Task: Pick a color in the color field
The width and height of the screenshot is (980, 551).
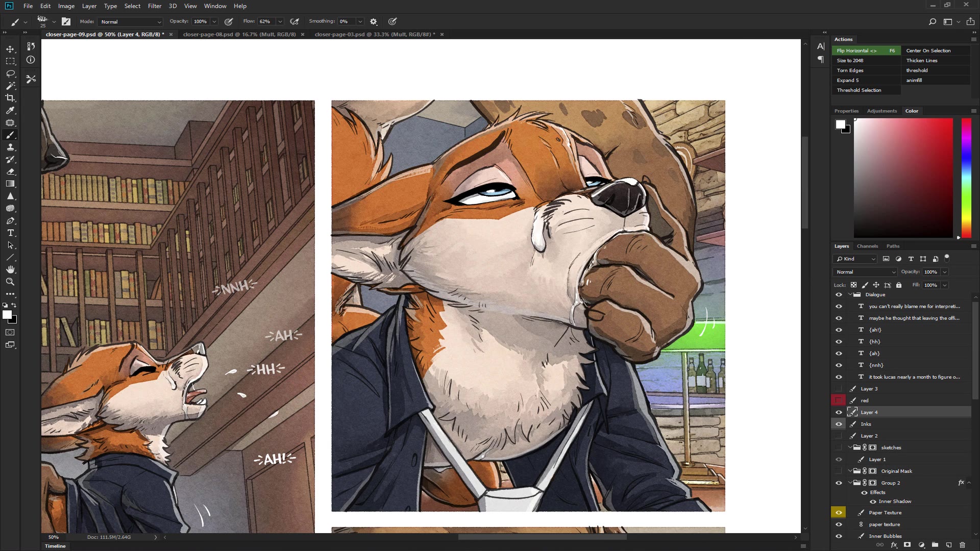Action: click(903, 178)
